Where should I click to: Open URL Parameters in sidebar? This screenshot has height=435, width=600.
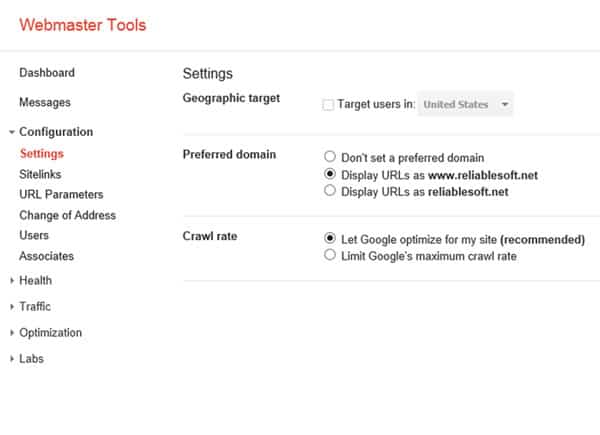61,195
